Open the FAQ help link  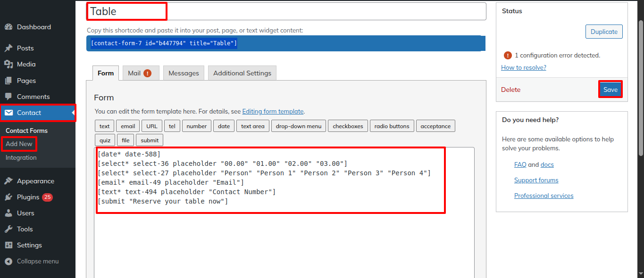coord(520,164)
